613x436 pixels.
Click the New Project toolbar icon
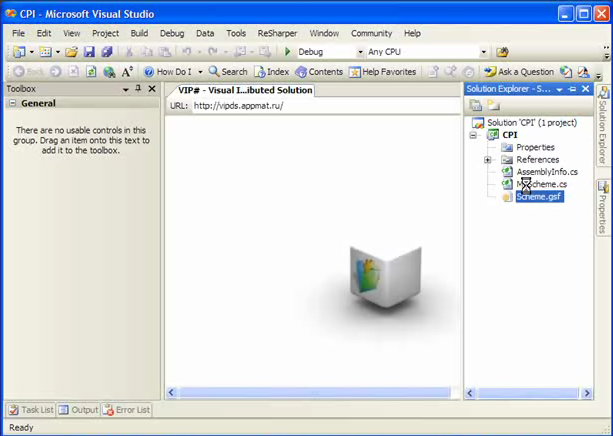[19, 52]
